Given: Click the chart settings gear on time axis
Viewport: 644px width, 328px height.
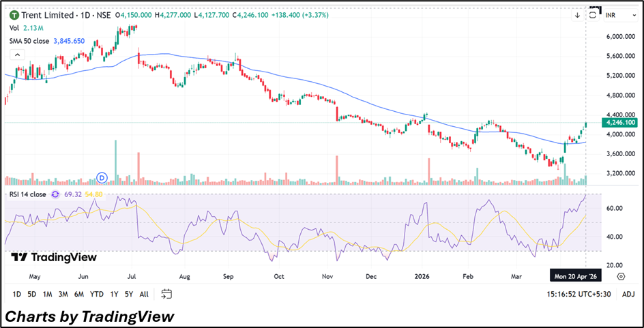Looking at the screenshot, I should point(621,276).
